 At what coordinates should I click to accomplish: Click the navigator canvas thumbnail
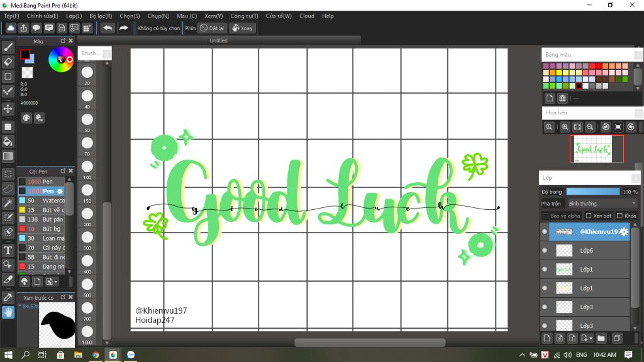pyautogui.click(x=596, y=148)
